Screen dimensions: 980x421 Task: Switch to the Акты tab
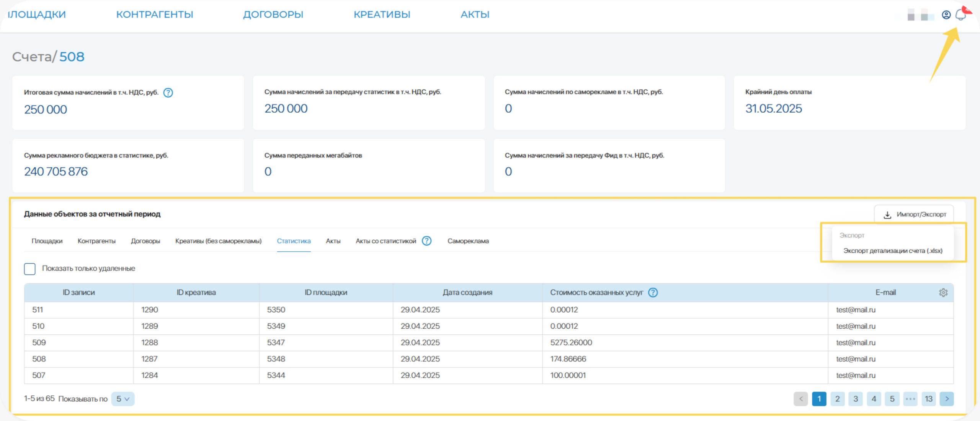(x=333, y=241)
